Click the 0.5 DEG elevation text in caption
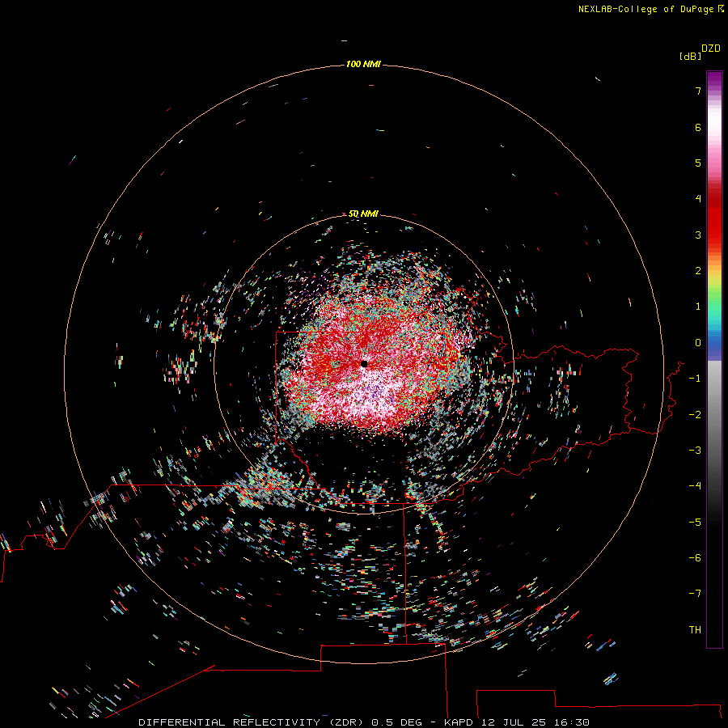The image size is (728, 728). [396, 722]
